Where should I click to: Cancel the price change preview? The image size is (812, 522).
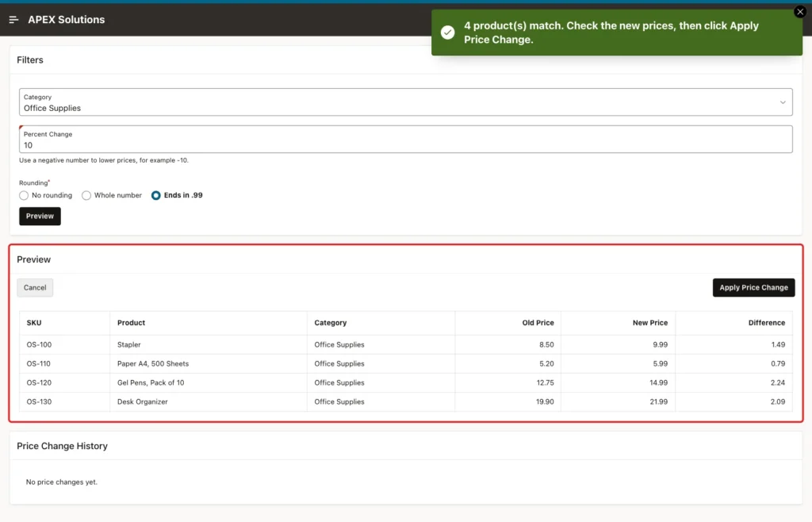coord(35,287)
